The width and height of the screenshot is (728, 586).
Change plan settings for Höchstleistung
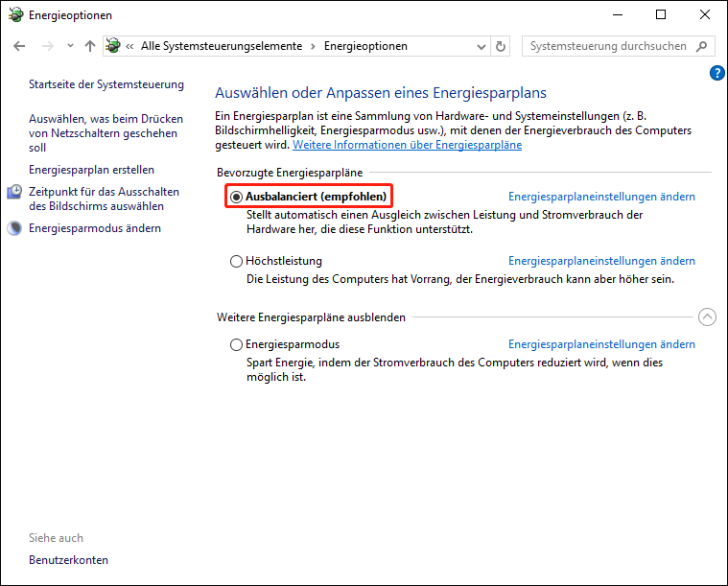(x=601, y=261)
